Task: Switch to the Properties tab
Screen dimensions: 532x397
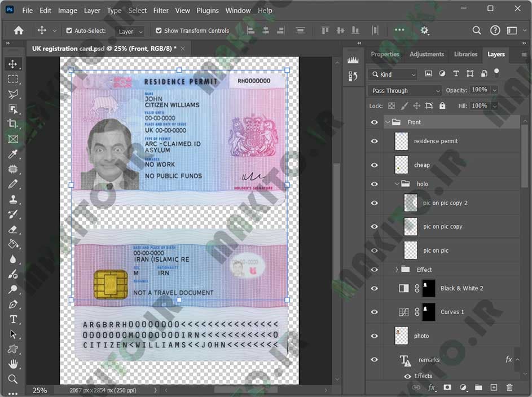Action: [x=385, y=54]
